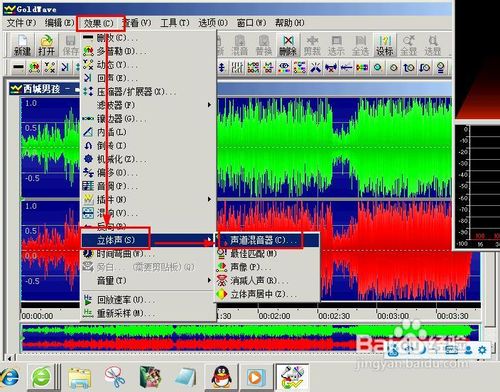Click the 删除 (Delete) toolbar button
500x392 pixels.
[x=288, y=46]
